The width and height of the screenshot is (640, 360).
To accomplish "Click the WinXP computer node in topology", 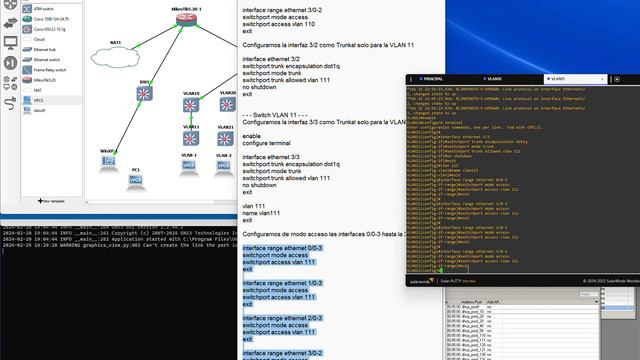I will [x=109, y=162].
